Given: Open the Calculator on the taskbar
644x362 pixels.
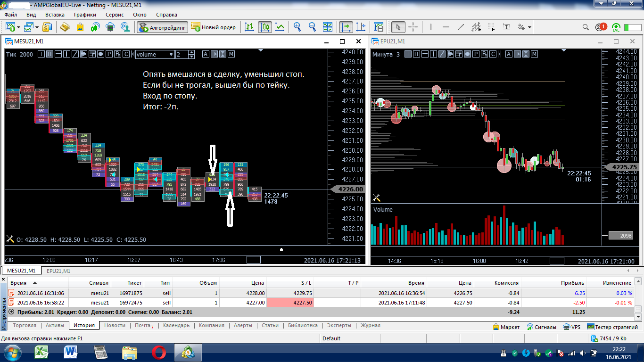Looking at the screenshot, I should (x=100, y=352).
